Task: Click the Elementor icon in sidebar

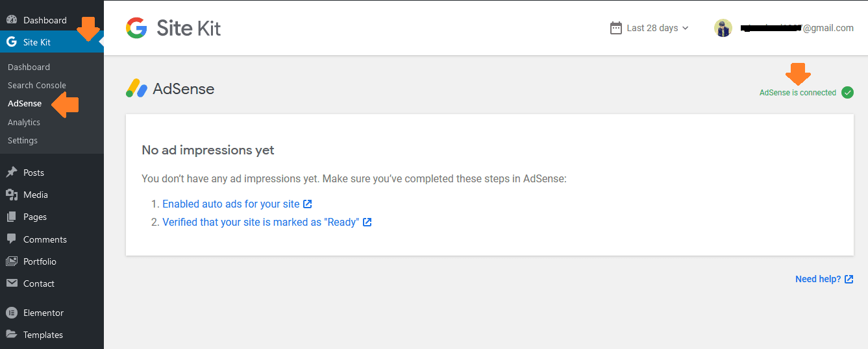Action: tap(11, 313)
